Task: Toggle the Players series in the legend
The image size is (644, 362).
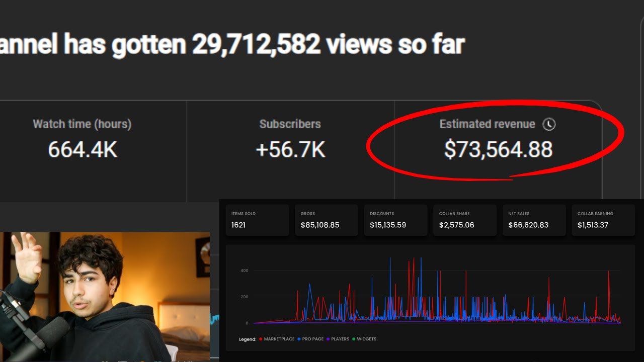Action: [338, 339]
